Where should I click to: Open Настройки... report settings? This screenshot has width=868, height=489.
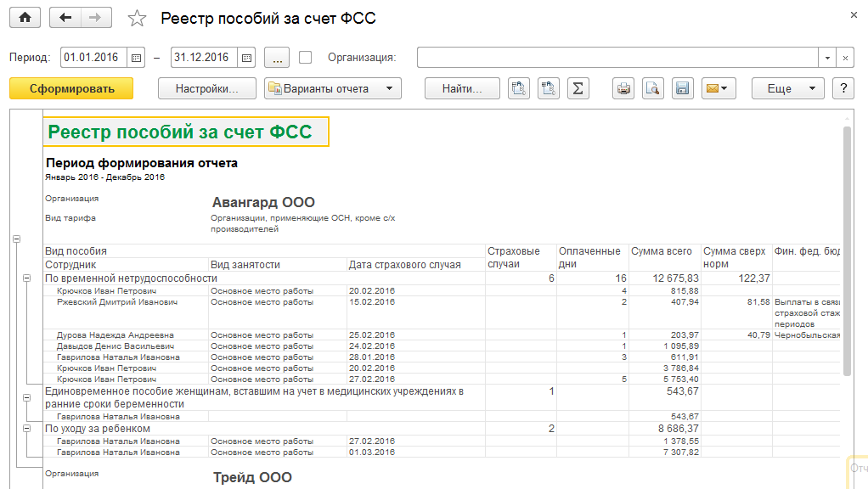(207, 88)
